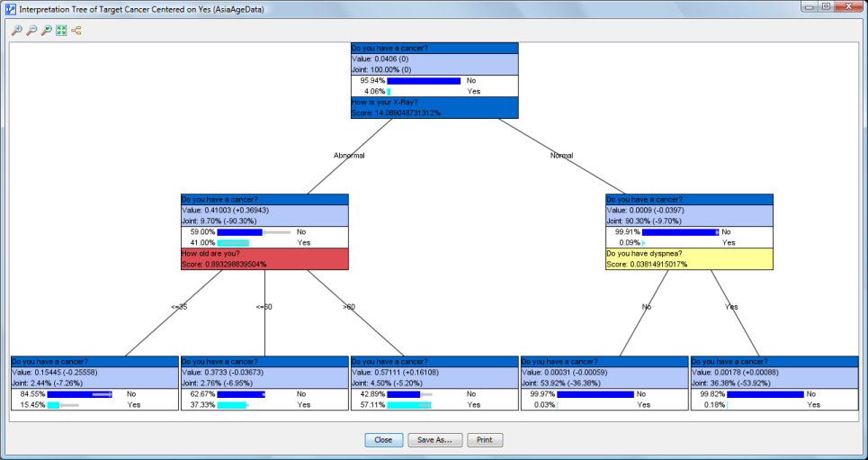Screen dimensions: 868x460
Task: Click the zoom out magnifier icon
Action: [x=31, y=31]
